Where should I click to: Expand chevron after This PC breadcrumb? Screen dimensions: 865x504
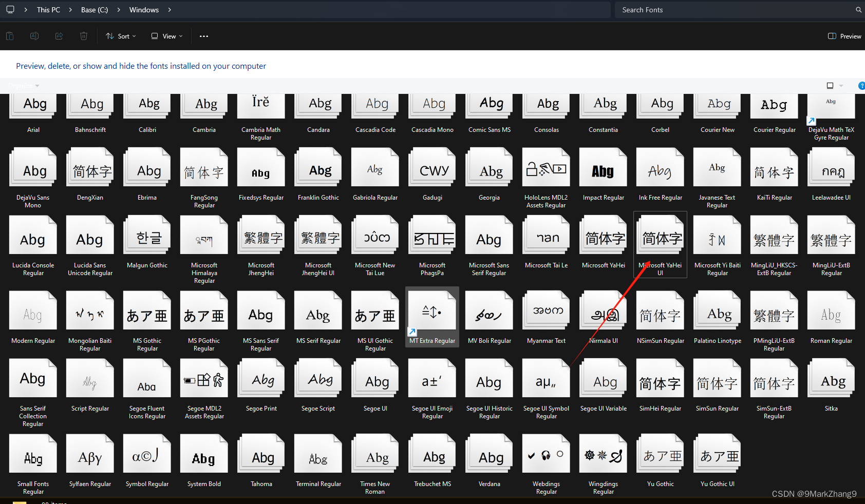coord(70,10)
